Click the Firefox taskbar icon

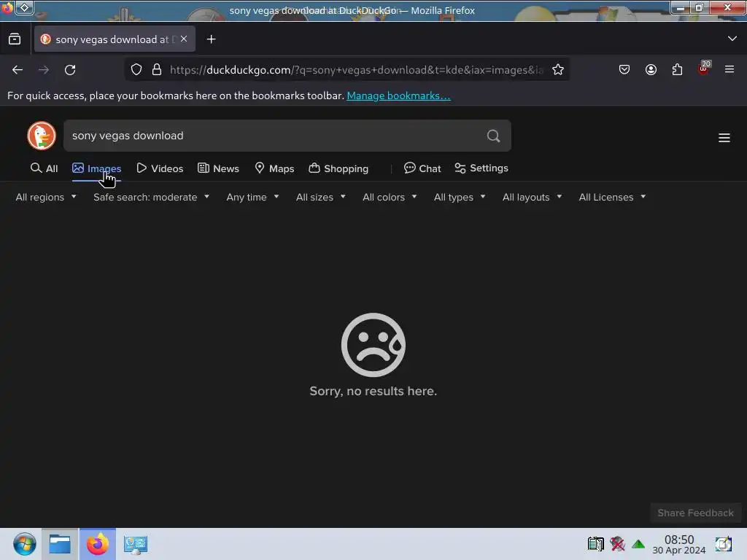coord(98,544)
